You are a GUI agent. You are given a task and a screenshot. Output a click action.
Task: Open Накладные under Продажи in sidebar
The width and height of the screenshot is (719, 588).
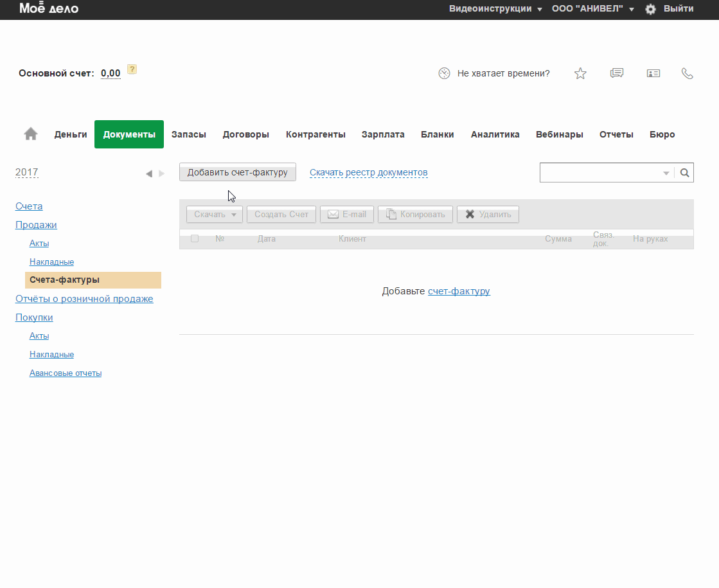point(51,262)
